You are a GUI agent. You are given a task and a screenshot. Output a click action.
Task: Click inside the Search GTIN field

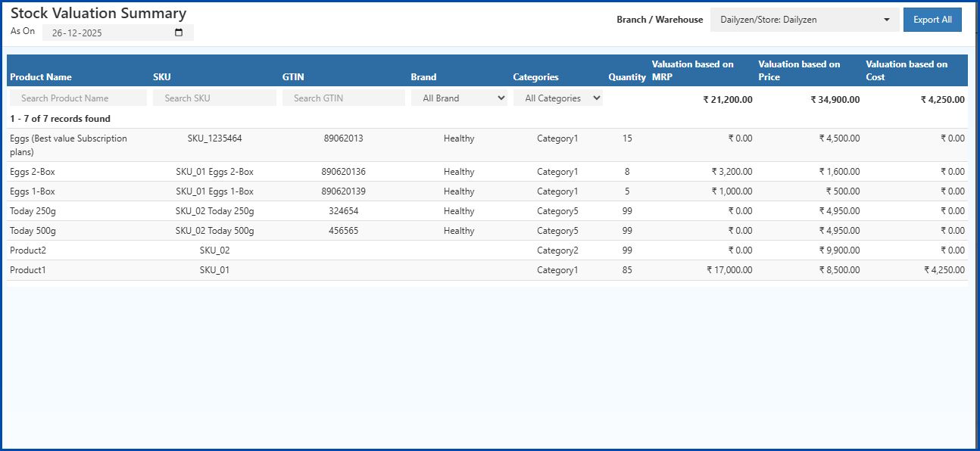(343, 98)
